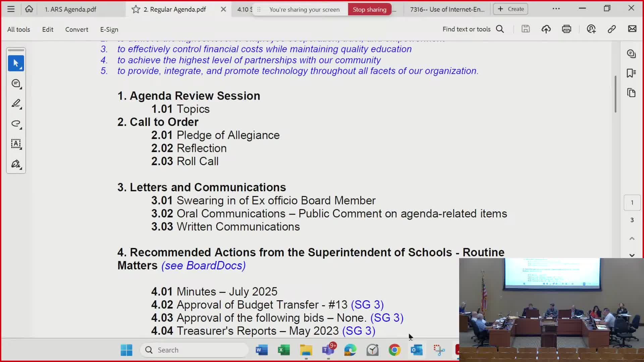This screenshot has width=644, height=362.
Task: Go to the next page arrow
Action: click(x=632, y=255)
